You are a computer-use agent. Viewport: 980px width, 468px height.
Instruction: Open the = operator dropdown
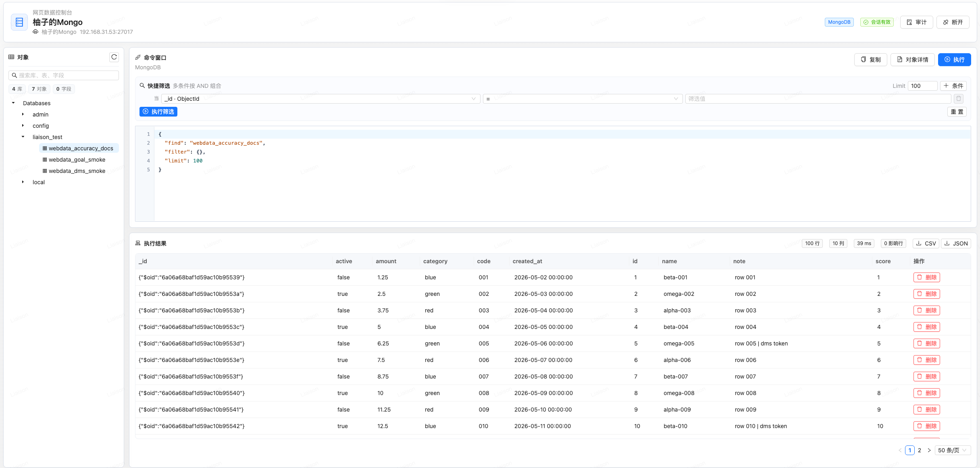[583, 99]
